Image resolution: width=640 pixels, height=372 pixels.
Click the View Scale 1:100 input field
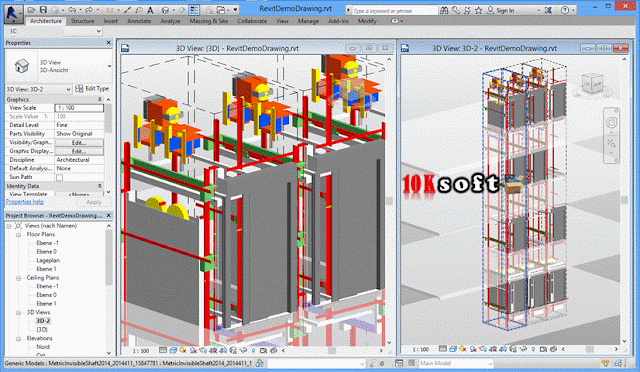coord(79,108)
